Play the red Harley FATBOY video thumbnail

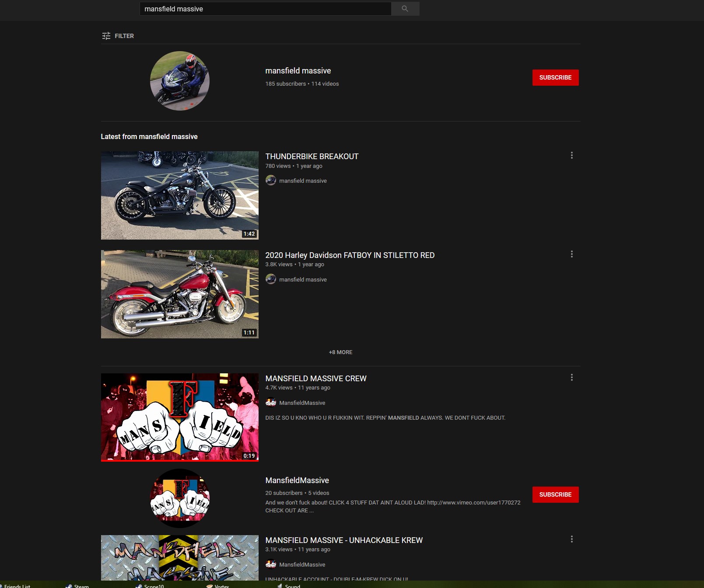[x=180, y=294]
